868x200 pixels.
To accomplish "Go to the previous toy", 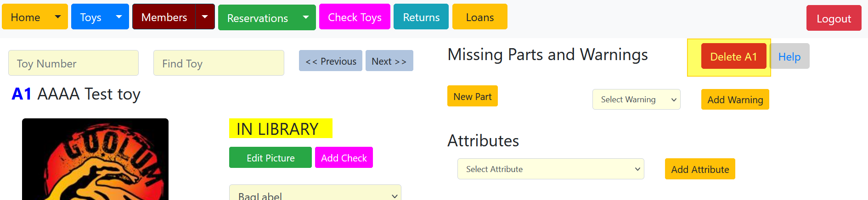I will coord(331,61).
